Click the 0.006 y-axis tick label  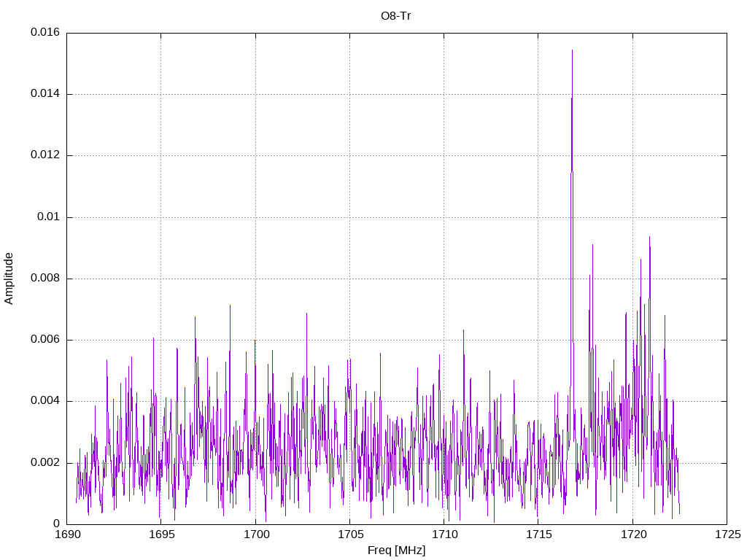click(x=45, y=340)
